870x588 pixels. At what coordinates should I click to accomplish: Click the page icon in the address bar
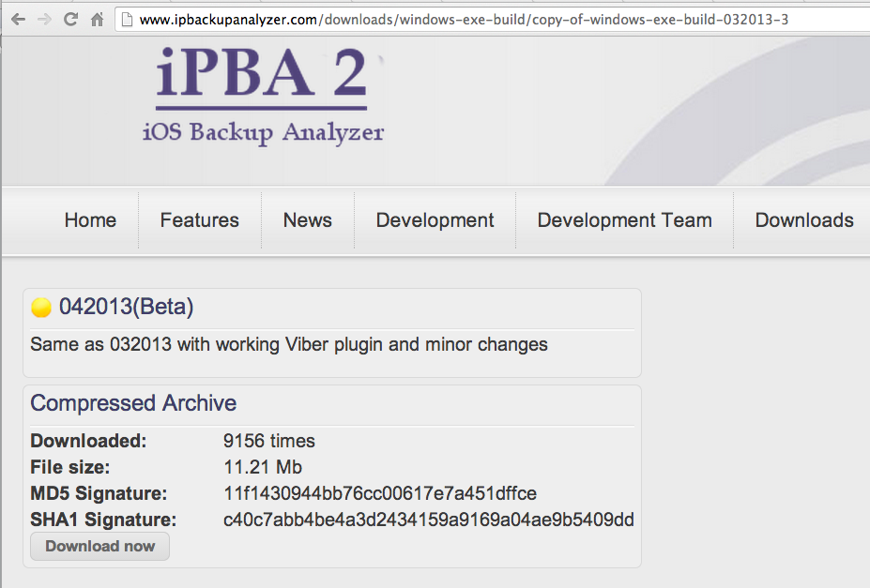pos(127,20)
